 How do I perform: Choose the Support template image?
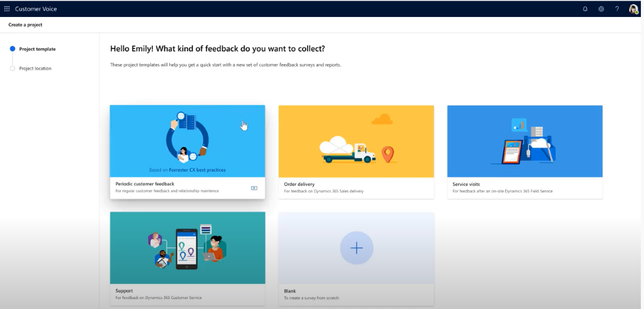pyautogui.click(x=187, y=248)
